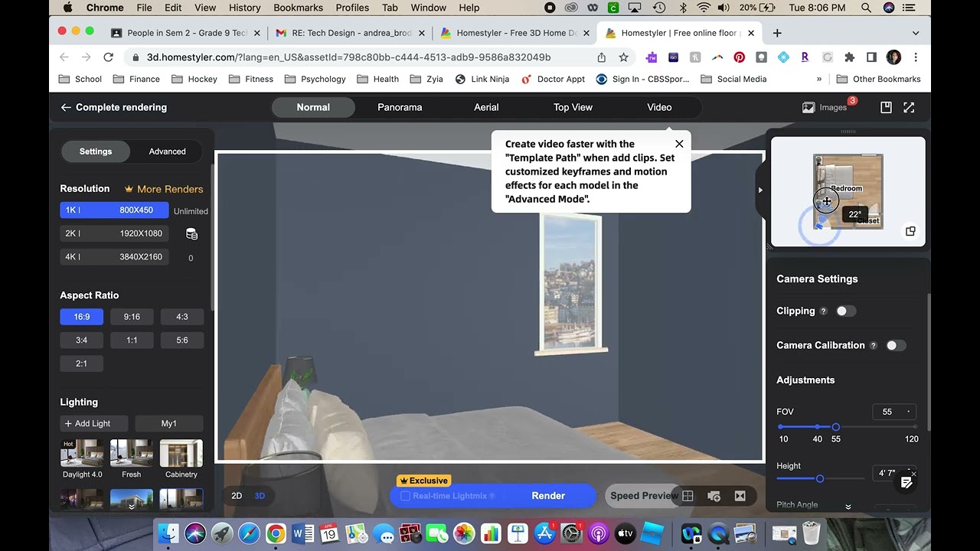Select the 16:9 aspect ratio
Viewport: 980px width, 551px height.
point(82,317)
